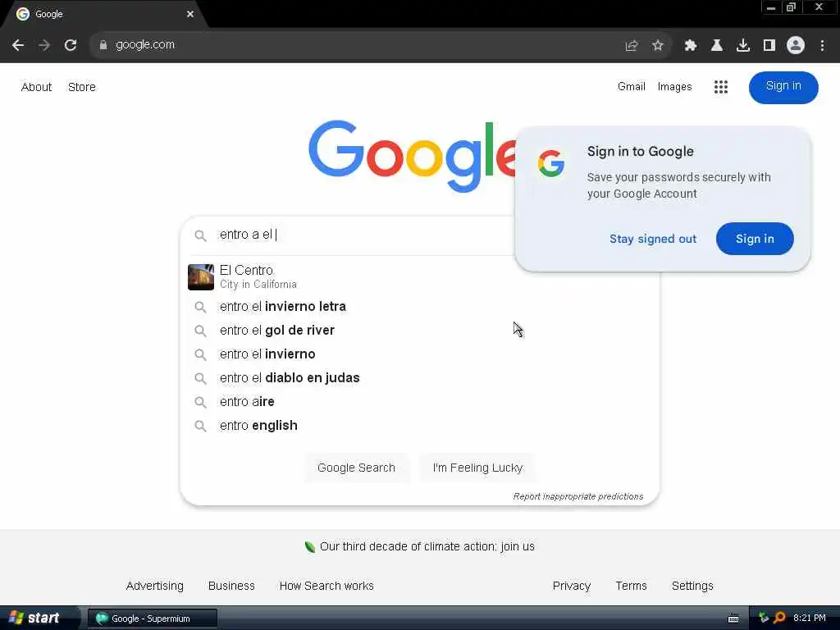
Task: Toggle the browser side panel icon
Action: click(769, 46)
